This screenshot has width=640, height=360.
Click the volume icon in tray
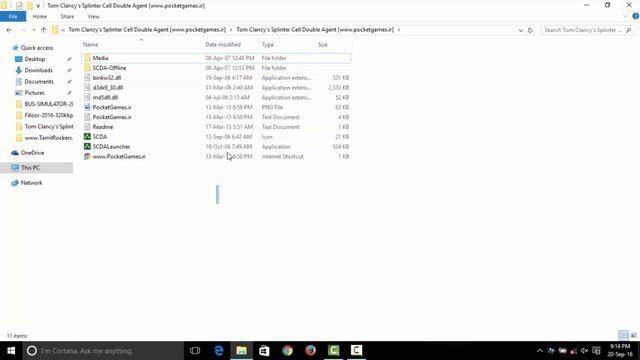click(x=584, y=351)
